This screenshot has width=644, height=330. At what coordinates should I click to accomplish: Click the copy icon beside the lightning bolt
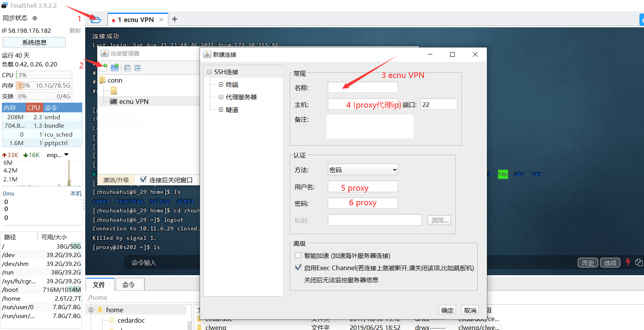coord(639,262)
